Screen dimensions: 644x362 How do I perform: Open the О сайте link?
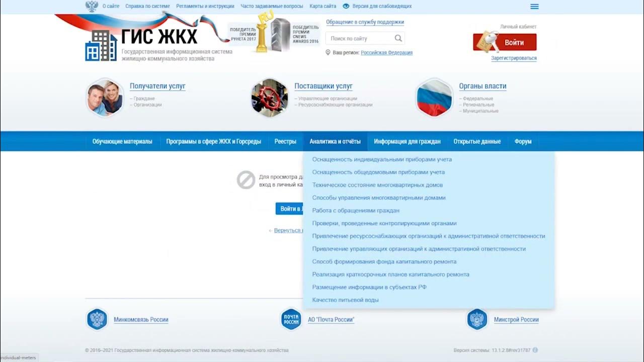[x=111, y=6]
